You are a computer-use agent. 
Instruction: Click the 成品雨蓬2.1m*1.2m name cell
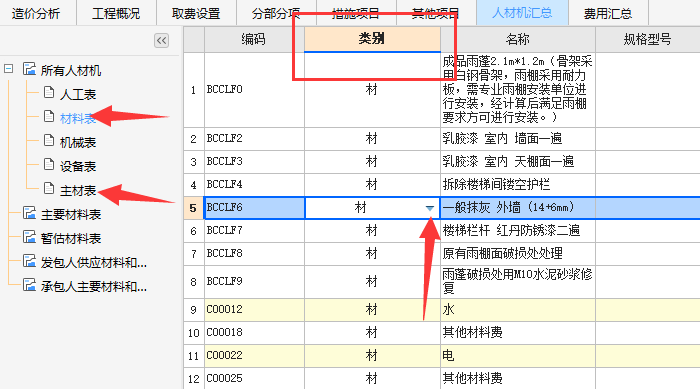coord(518,90)
